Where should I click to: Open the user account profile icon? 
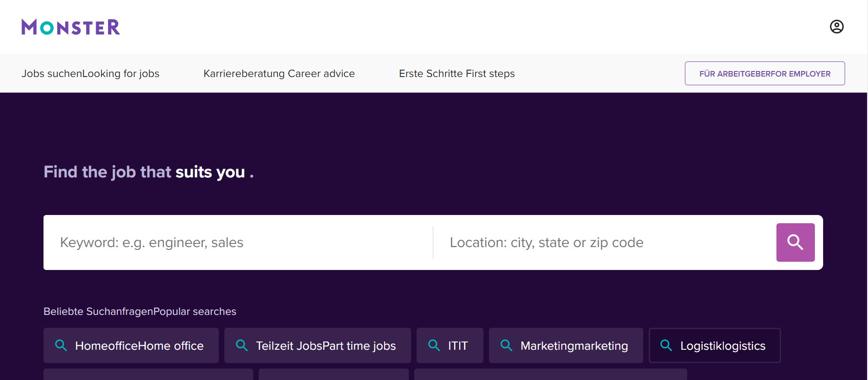coord(836,27)
